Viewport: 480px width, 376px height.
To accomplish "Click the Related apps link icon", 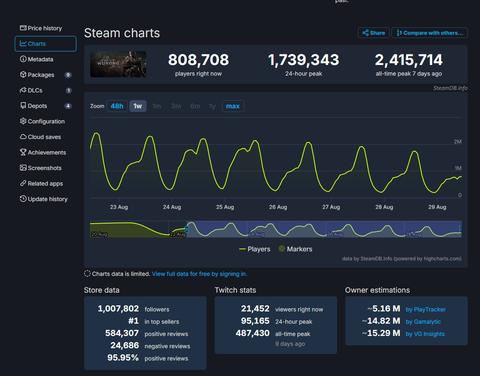I will [23, 183].
